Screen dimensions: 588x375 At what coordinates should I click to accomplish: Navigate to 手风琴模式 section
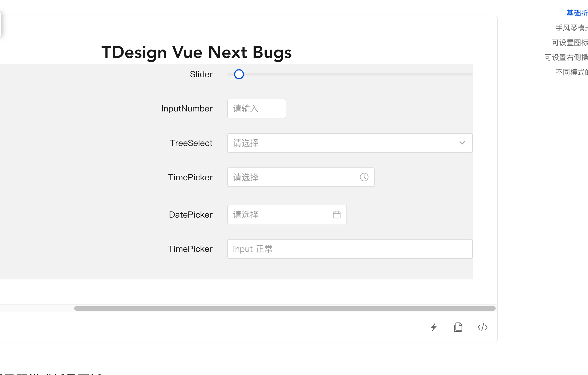570,28
